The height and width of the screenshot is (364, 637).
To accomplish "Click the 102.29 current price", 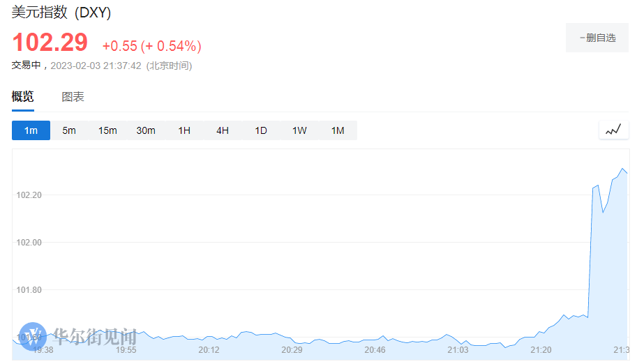I will coord(50,43).
